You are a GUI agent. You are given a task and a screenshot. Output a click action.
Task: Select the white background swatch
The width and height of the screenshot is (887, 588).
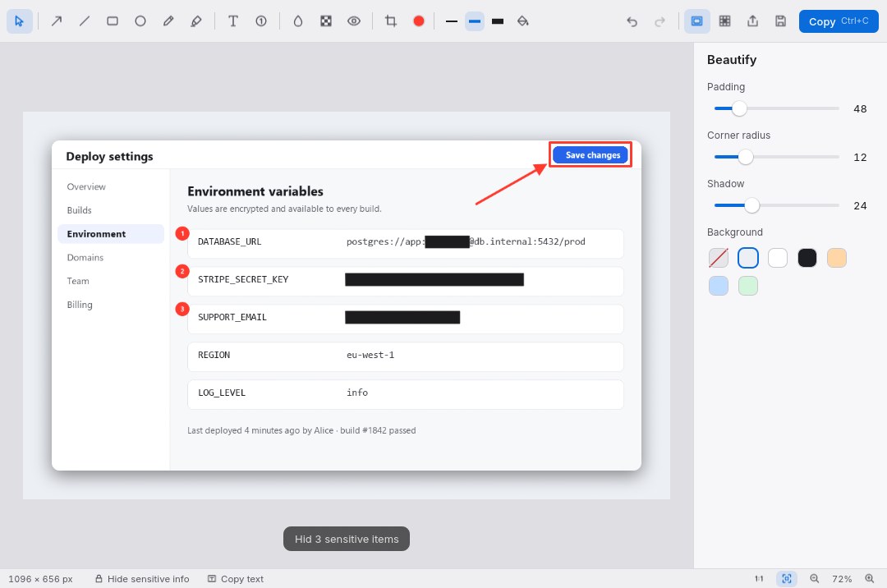(x=777, y=258)
